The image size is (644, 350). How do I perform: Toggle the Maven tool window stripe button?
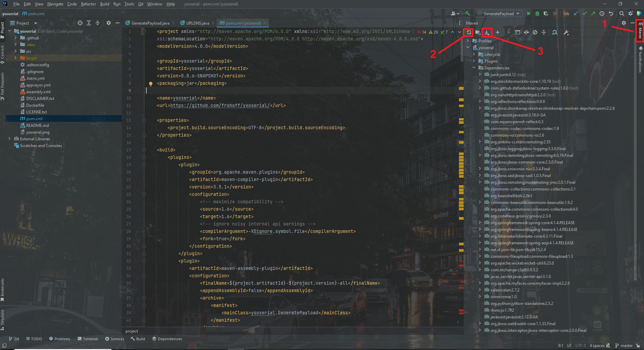click(640, 30)
